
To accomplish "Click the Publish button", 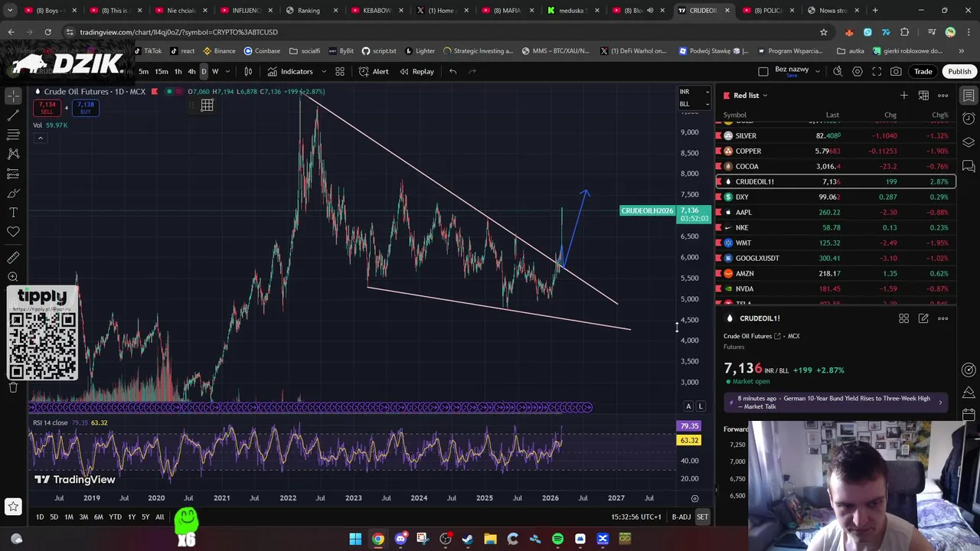I will click(959, 71).
